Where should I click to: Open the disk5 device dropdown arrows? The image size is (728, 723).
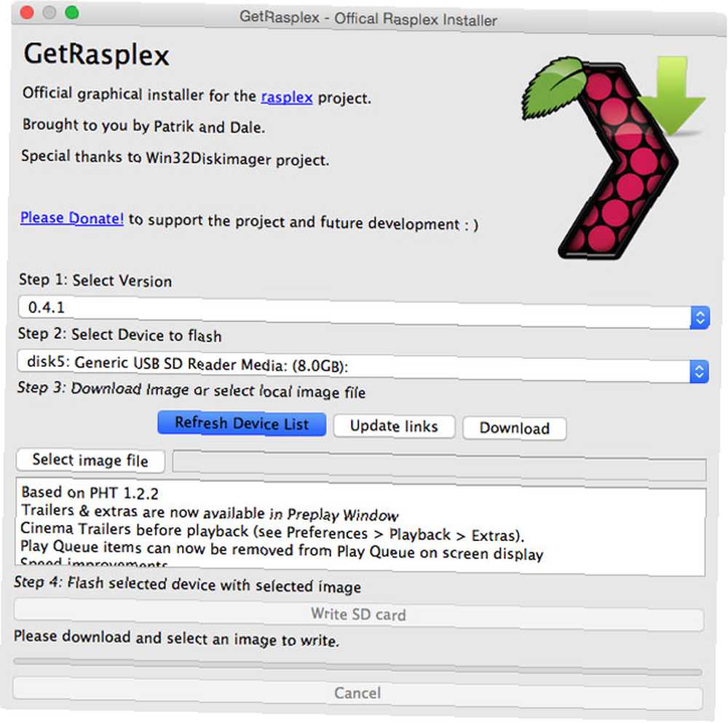[x=699, y=371]
